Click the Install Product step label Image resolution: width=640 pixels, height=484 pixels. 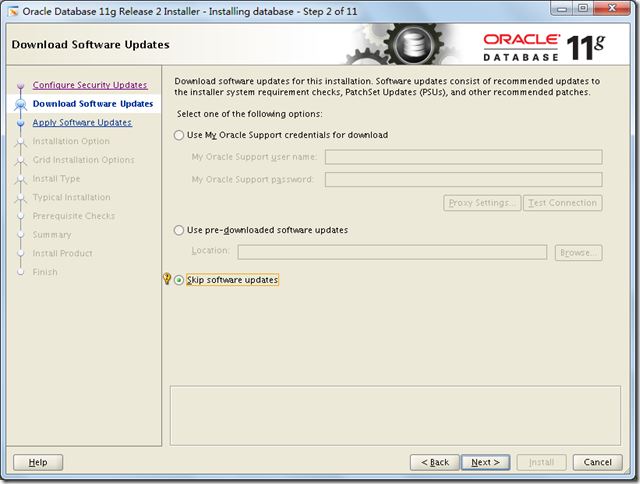62,253
